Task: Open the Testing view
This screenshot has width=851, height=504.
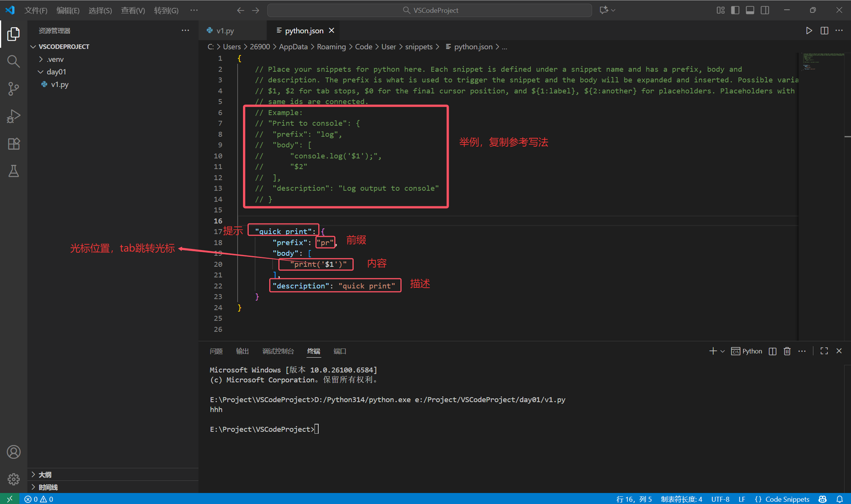Action: (x=13, y=171)
